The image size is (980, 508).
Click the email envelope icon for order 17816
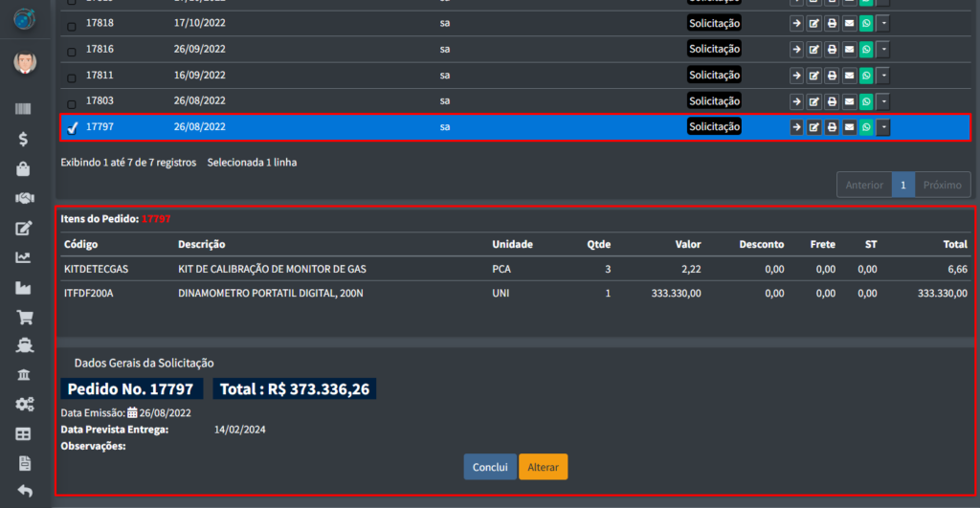tap(849, 50)
